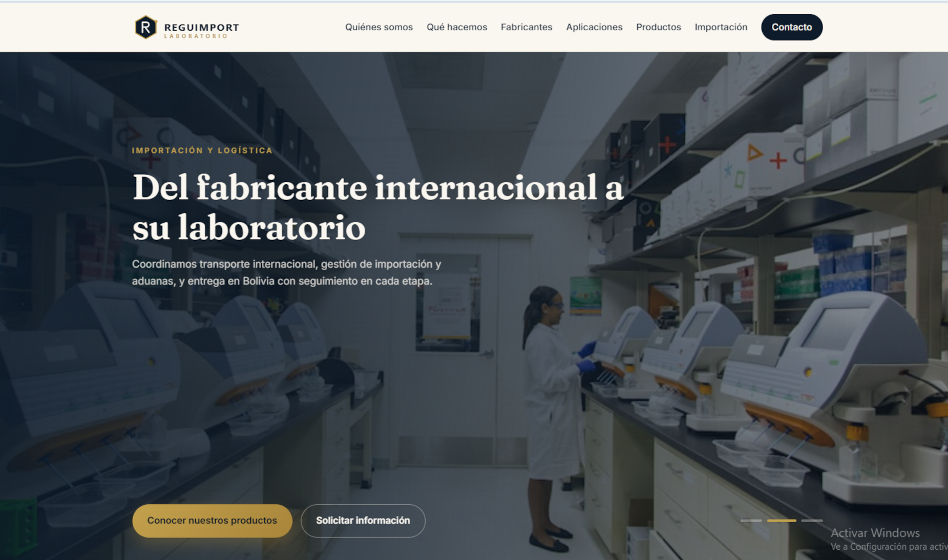Select Importación in the navigation bar
This screenshot has height=560, width=948.
point(721,27)
